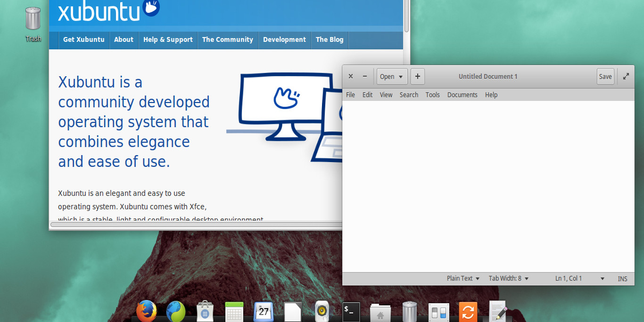
Task: Open the Ln 1, Col 1 dropdown arrow
Action: [x=602, y=279]
